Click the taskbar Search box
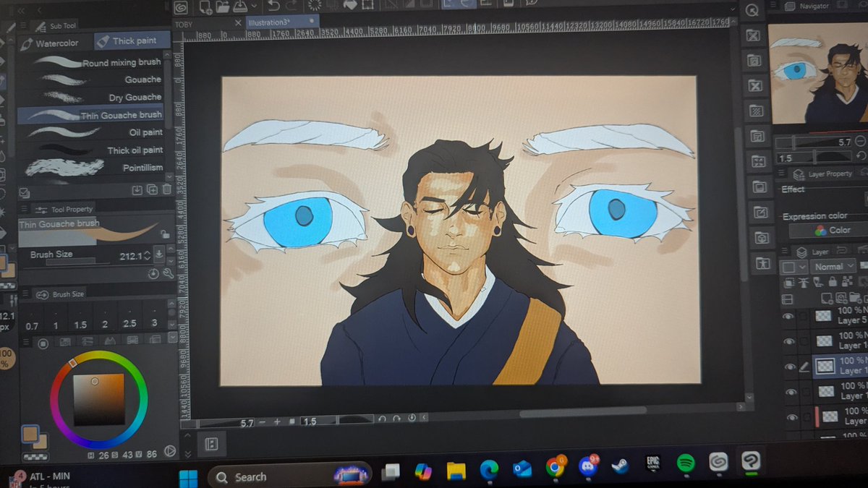Viewport: 868px width, 488px height. [x=289, y=477]
